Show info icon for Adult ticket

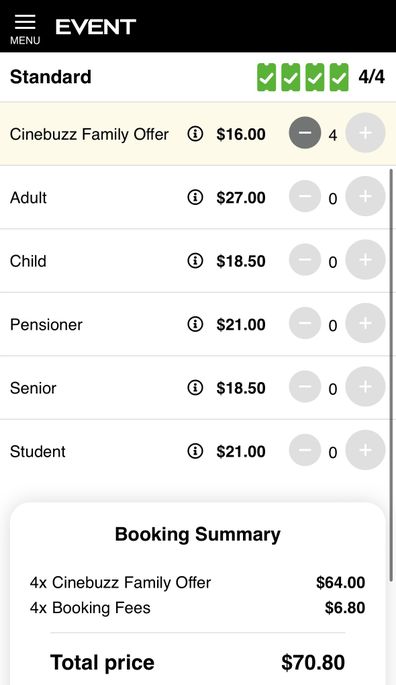click(195, 197)
